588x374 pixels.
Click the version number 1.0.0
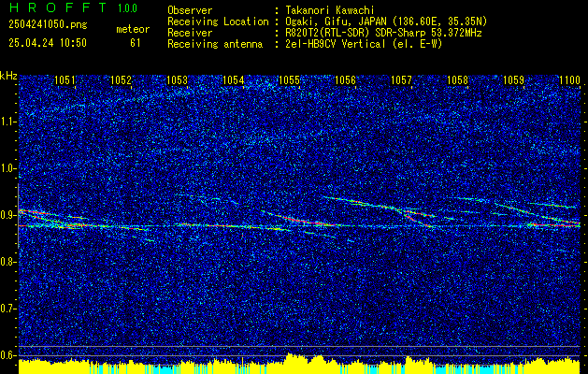coord(127,8)
